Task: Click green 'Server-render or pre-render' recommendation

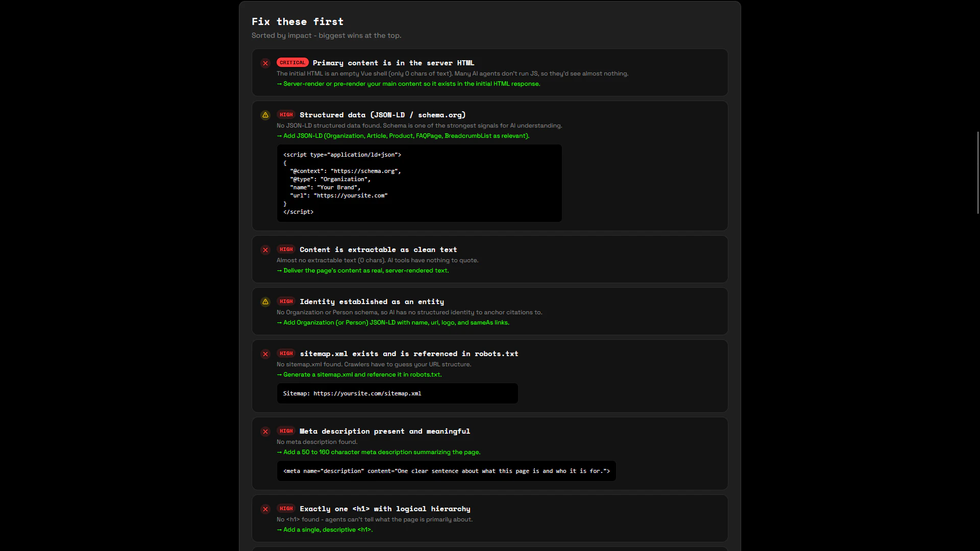Action: 408,84
